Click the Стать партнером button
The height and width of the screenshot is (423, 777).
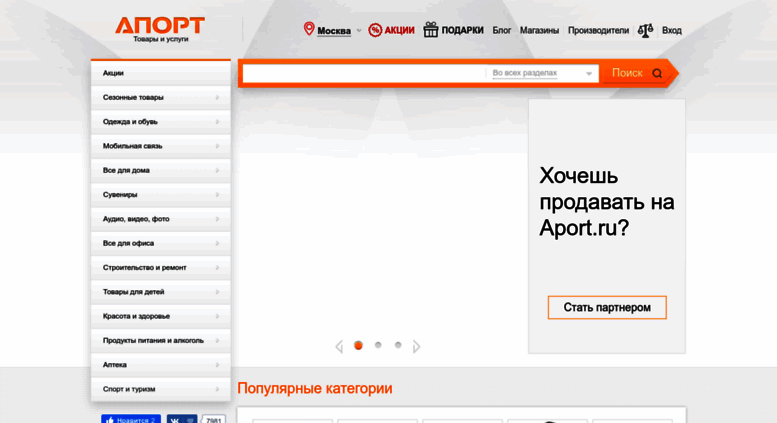[607, 308]
